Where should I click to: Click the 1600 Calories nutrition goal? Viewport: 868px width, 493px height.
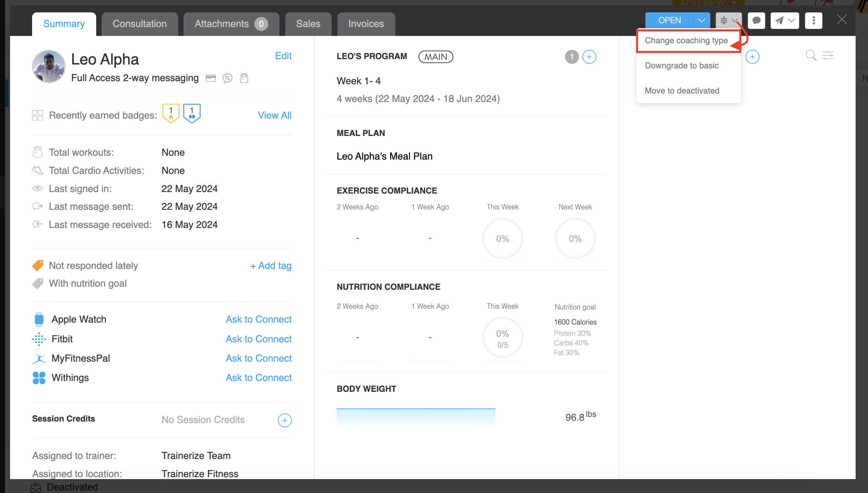[x=575, y=322]
